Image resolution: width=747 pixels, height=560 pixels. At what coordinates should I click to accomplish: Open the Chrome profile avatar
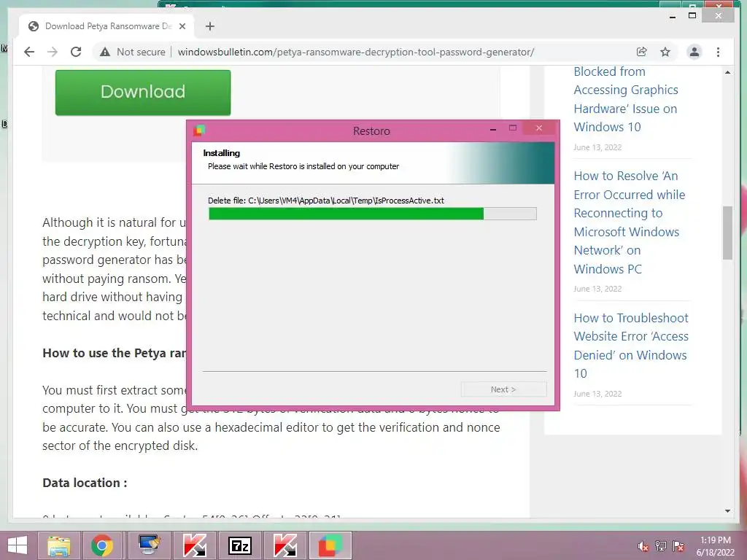click(694, 52)
